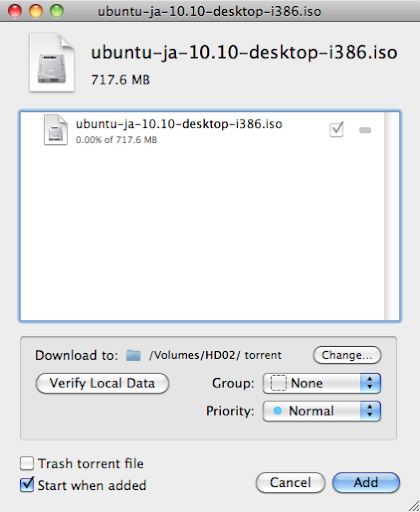This screenshot has height=512, width=420.
Task: Click the Change... download location button
Action: pos(347,355)
